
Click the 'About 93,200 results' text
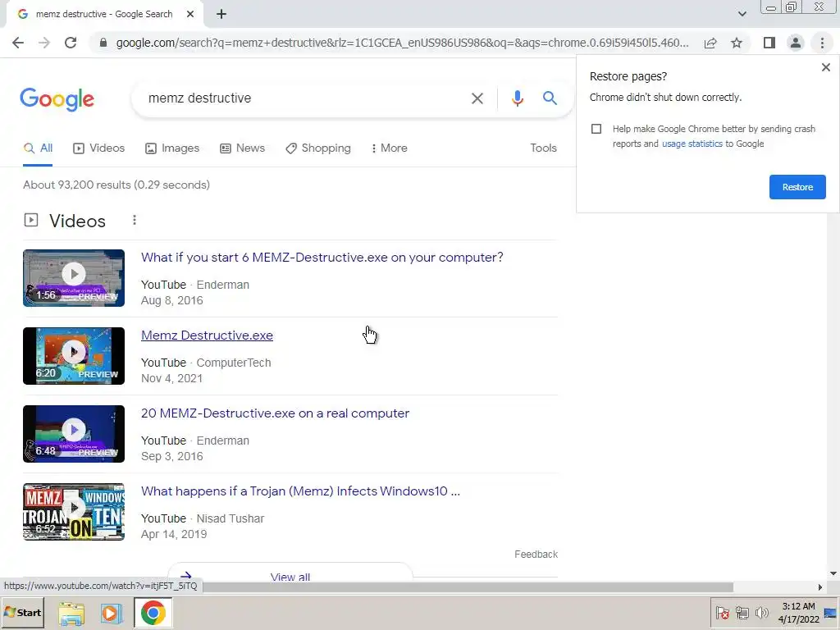click(x=116, y=185)
